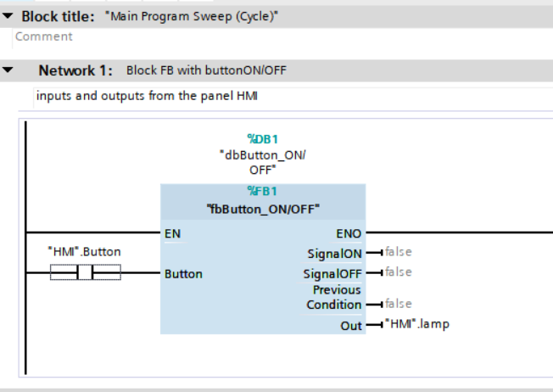553x392 pixels.
Task: Click the network comment about panel HMI
Action: coord(146,96)
